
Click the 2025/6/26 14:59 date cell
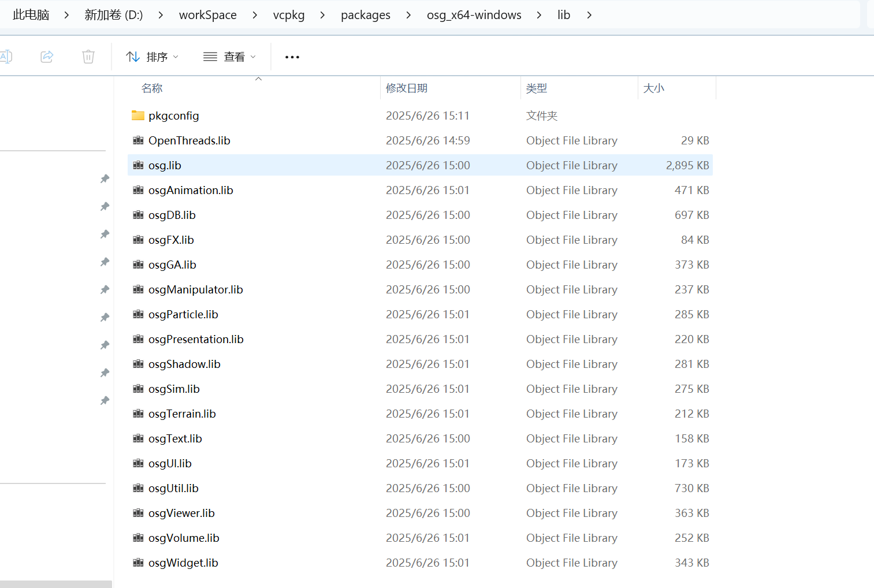pyautogui.click(x=428, y=140)
